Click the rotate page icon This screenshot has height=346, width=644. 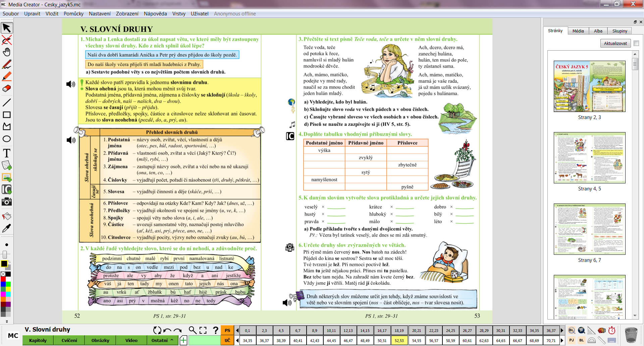click(157, 330)
